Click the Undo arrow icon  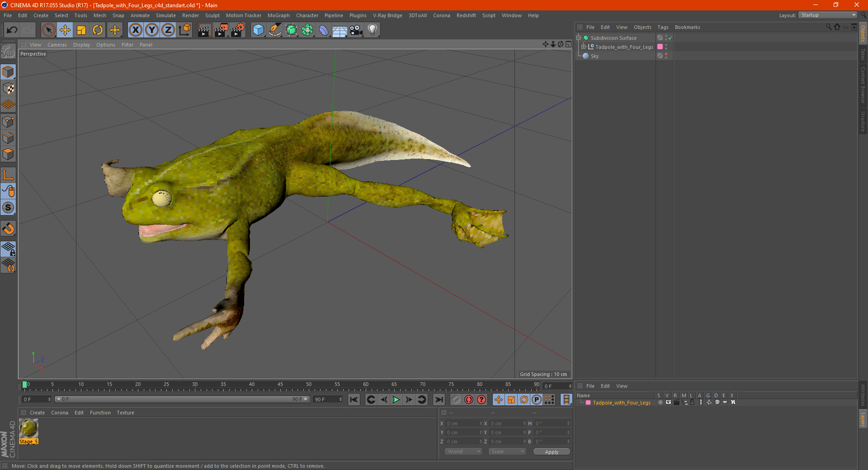click(x=12, y=30)
